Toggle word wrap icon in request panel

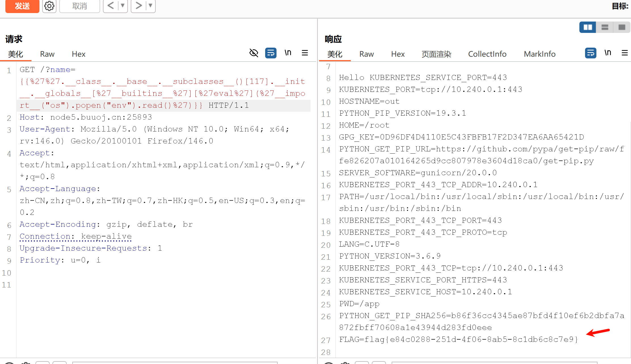coord(271,53)
